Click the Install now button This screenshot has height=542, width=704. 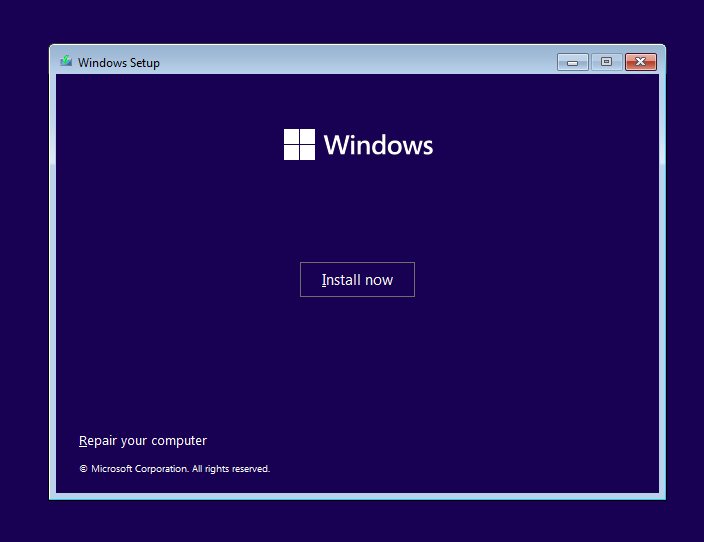click(x=357, y=279)
